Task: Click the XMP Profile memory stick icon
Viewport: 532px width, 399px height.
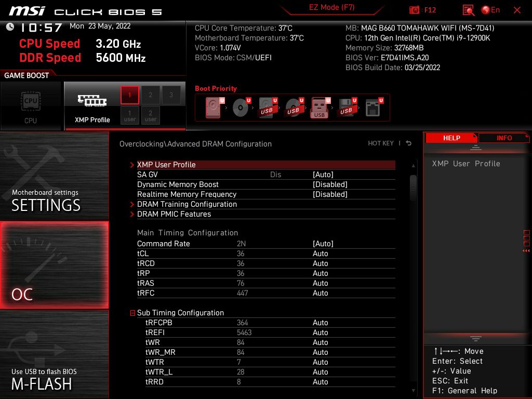Action: (92, 101)
